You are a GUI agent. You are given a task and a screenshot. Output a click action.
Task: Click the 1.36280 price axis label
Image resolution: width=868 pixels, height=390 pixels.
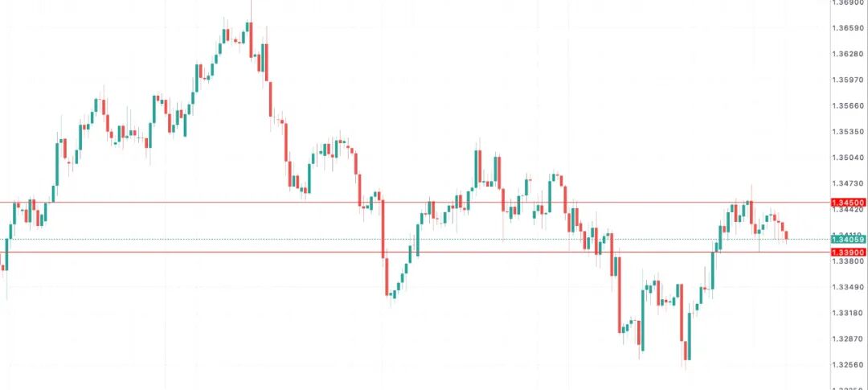(848, 54)
